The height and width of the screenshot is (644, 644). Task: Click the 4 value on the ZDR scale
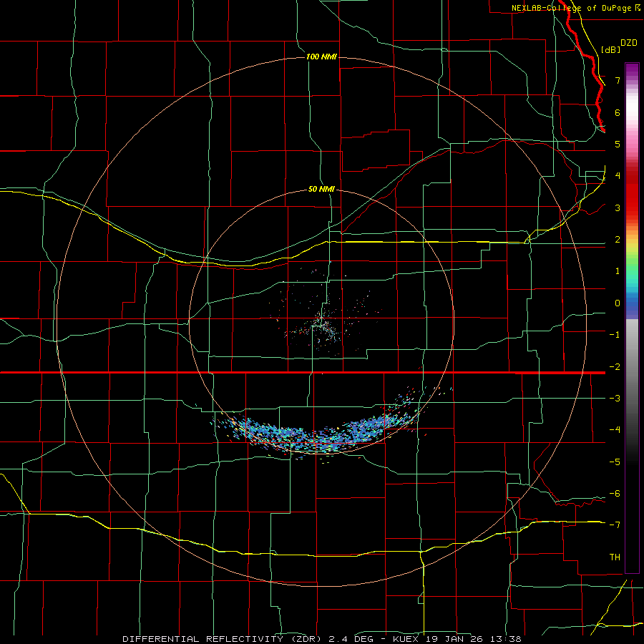(x=618, y=176)
